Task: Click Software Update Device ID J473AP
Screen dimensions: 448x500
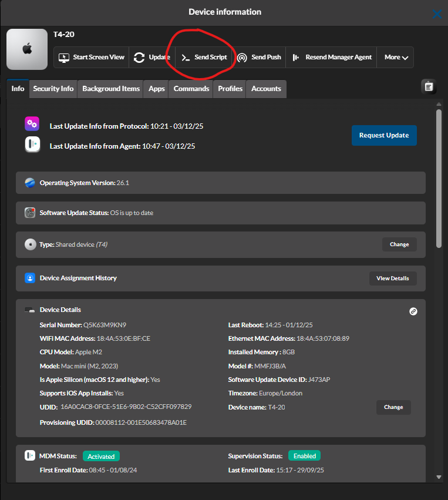Action: click(x=319, y=380)
